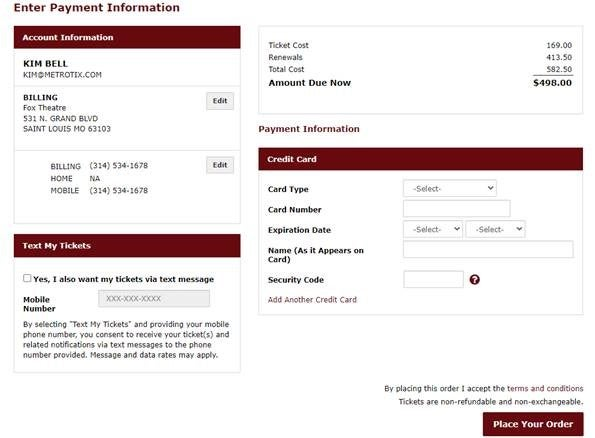Click the Place Your Order button

[x=533, y=424]
